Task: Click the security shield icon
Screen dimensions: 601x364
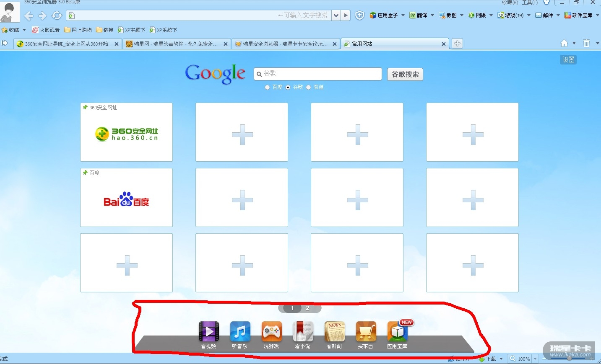Action: pos(360,15)
